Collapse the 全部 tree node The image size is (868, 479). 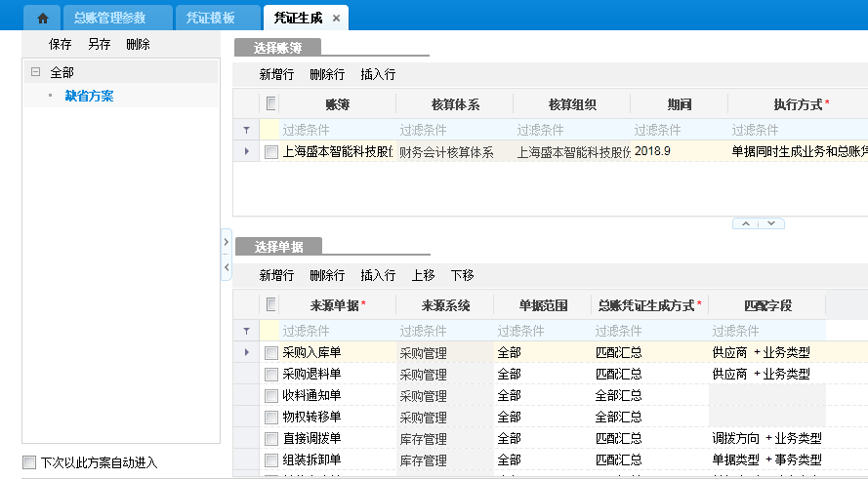pos(36,72)
